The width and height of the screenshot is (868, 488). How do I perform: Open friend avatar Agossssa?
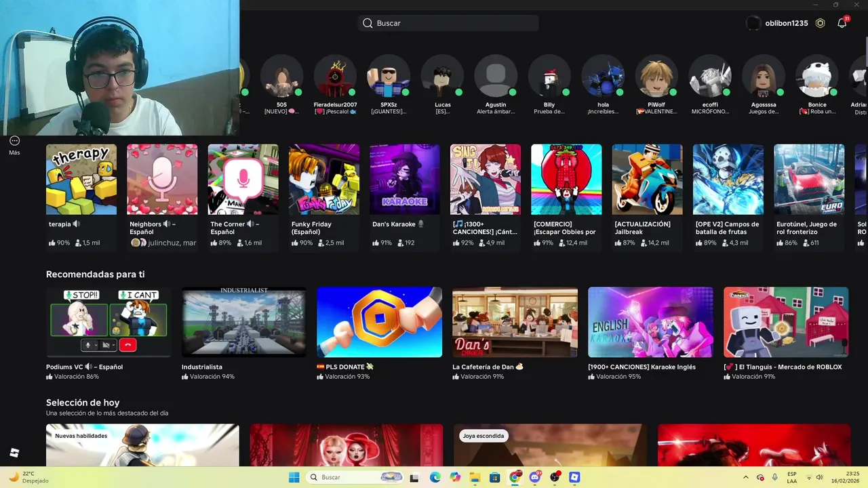tap(764, 76)
